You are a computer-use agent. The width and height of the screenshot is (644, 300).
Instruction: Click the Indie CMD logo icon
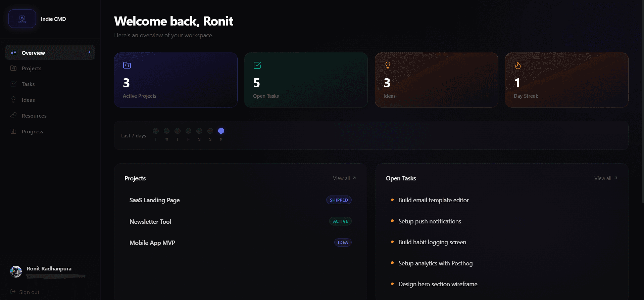tap(22, 19)
